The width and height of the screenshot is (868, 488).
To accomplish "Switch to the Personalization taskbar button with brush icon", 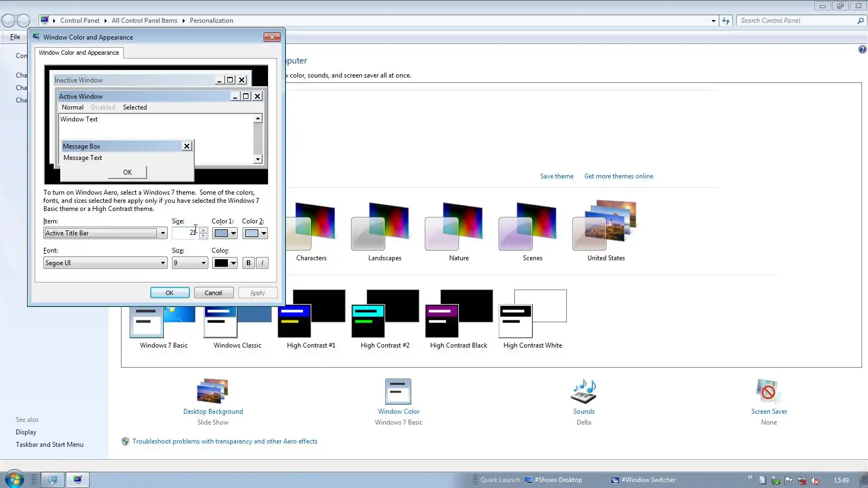I will (x=78, y=480).
